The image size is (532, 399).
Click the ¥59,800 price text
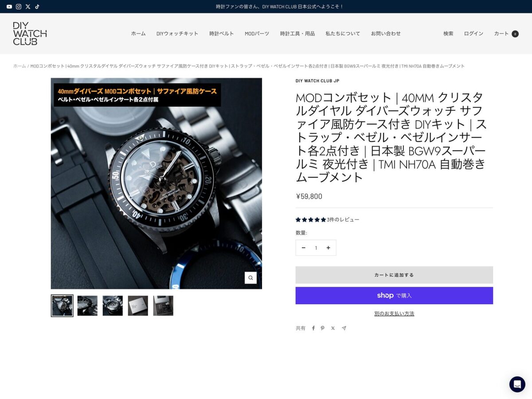tap(309, 196)
